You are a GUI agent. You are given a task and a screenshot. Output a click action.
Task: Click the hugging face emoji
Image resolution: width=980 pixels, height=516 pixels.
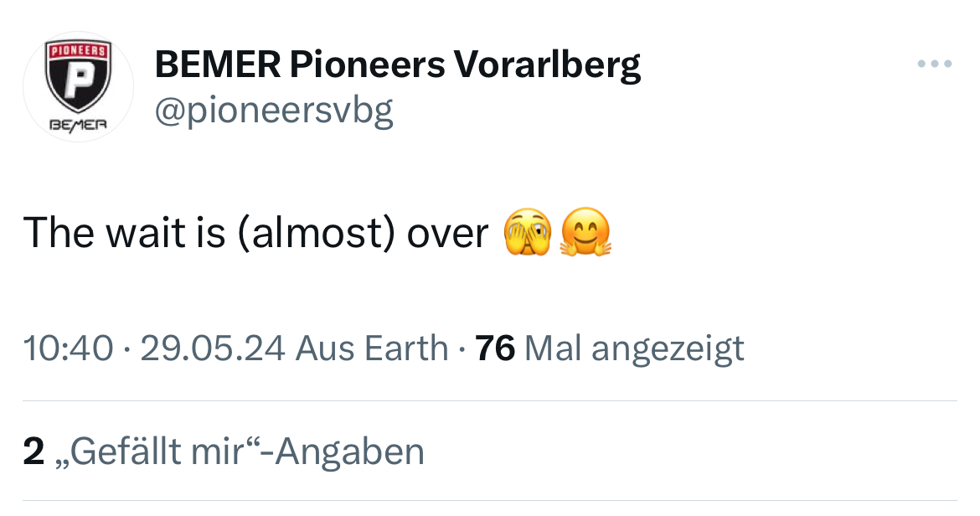[585, 232]
